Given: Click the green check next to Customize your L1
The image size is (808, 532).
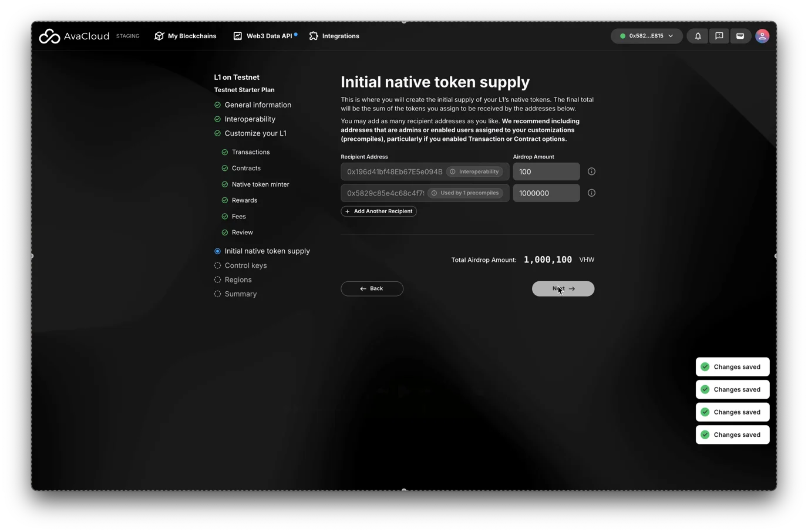Looking at the screenshot, I should pyautogui.click(x=217, y=133).
